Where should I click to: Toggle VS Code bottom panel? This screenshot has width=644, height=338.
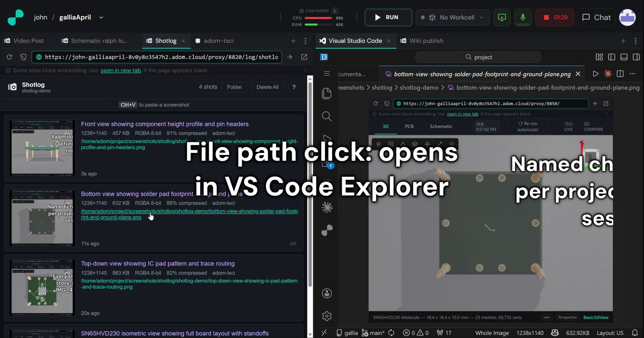point(624,57)
